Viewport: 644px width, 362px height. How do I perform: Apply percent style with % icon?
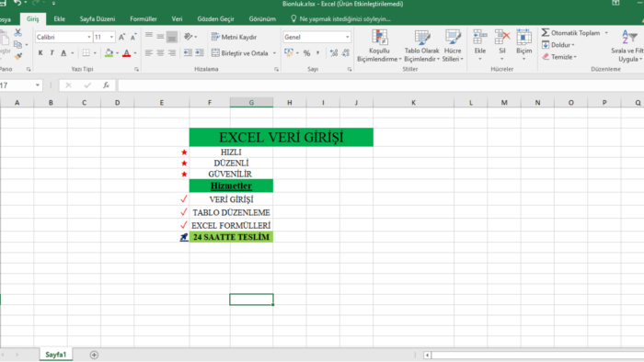(x=306, y=53)
